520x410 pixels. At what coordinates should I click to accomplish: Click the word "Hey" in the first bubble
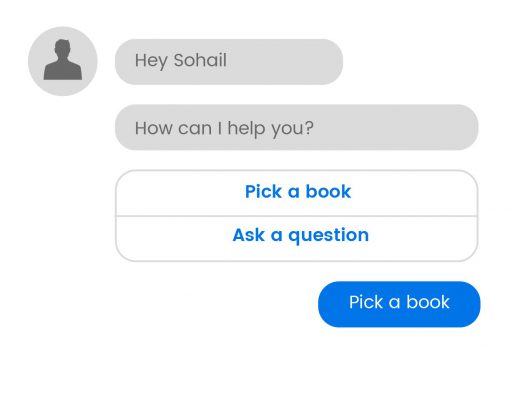151,61
